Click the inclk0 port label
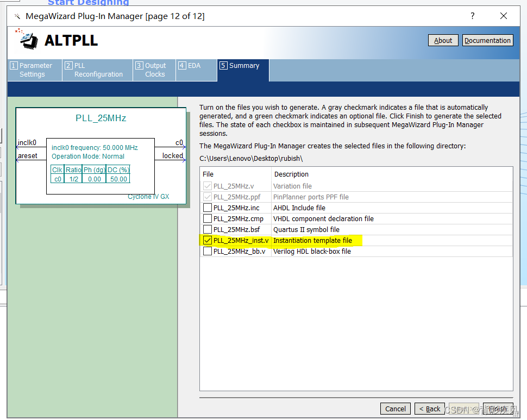This screenshot has height=420, width=527. point(27,142)
